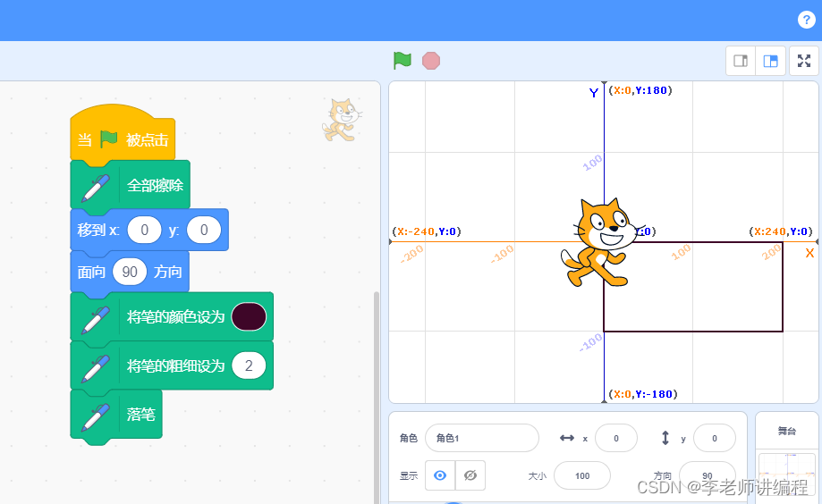This screenshot has height=504, width=822.
Task: Show the sprite with the eye icon
Action: tap(440, 475)
